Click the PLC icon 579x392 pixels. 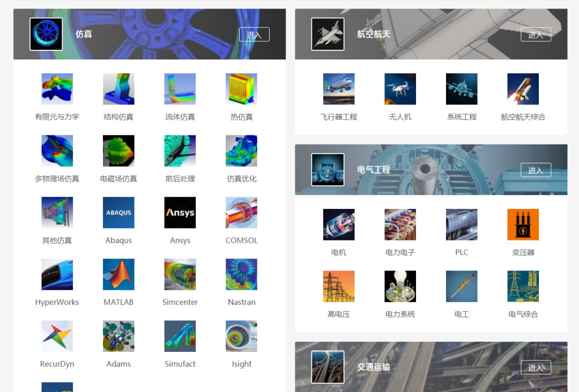coord(462,224)
